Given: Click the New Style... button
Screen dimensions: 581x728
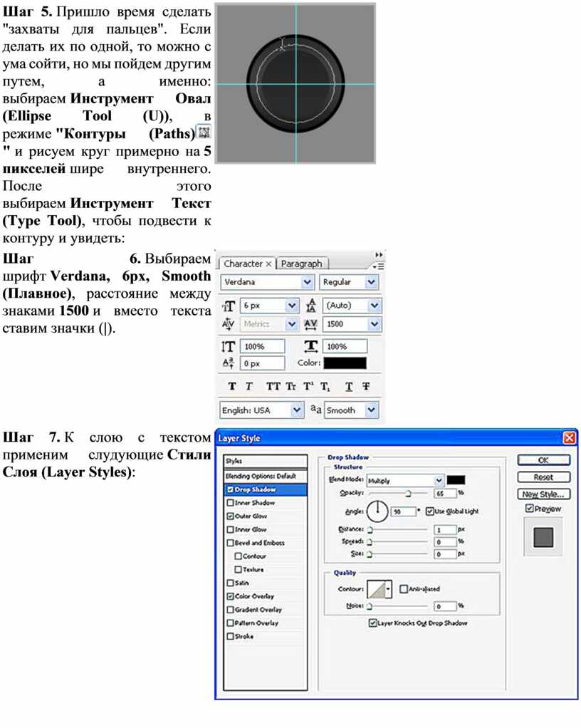Looking at the screenshot, I should [543, 494].
